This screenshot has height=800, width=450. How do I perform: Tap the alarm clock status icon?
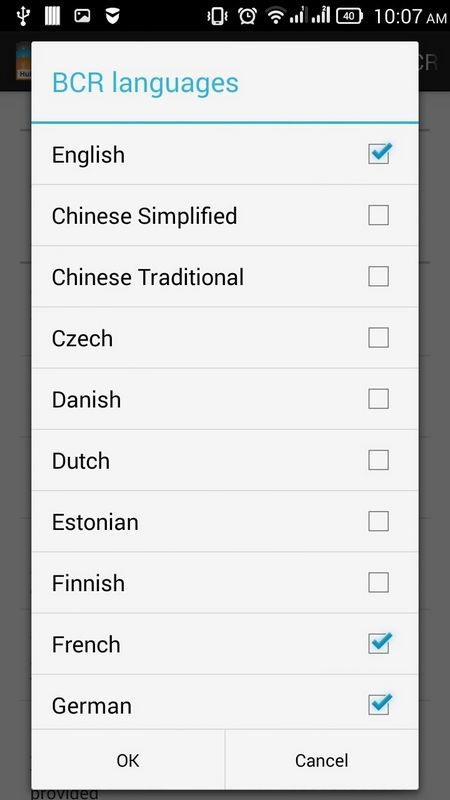click(247, 16)
